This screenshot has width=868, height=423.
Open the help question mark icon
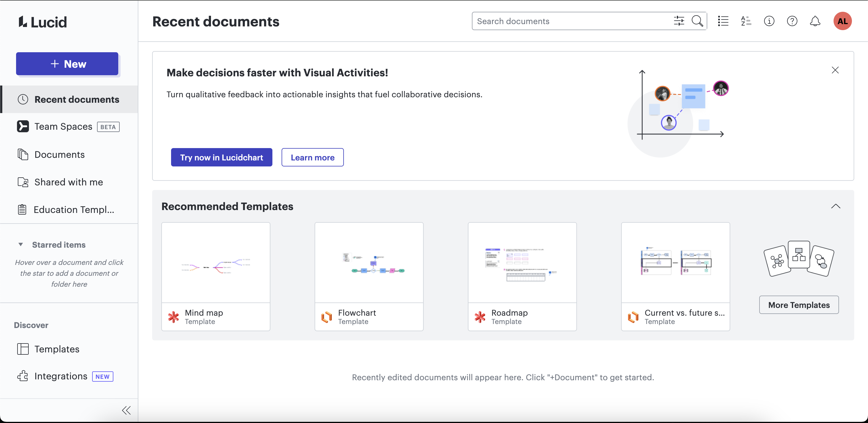792,21
